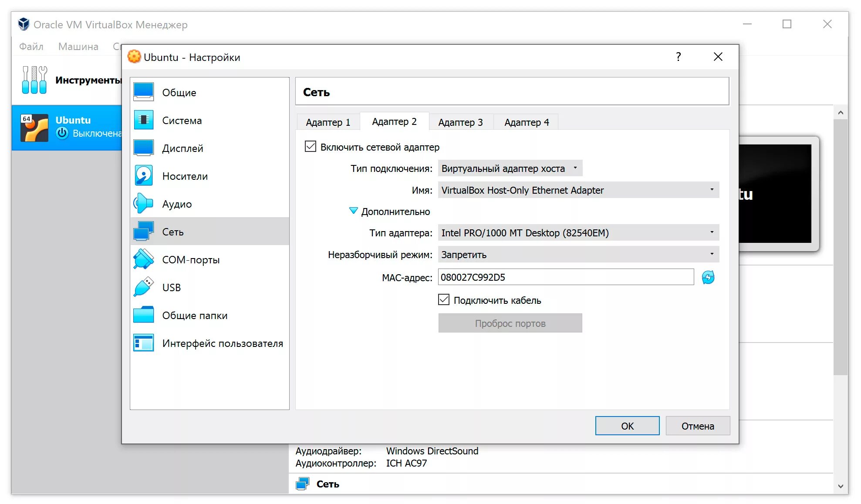Toggle Подключить кабель checkbox

tap(444, 300)
